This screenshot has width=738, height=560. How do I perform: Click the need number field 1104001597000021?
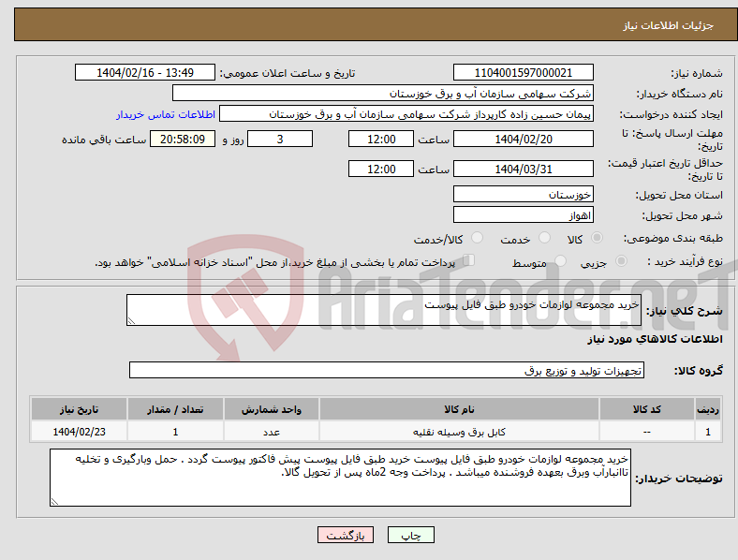pyautogui.click(x=523, y=72)
